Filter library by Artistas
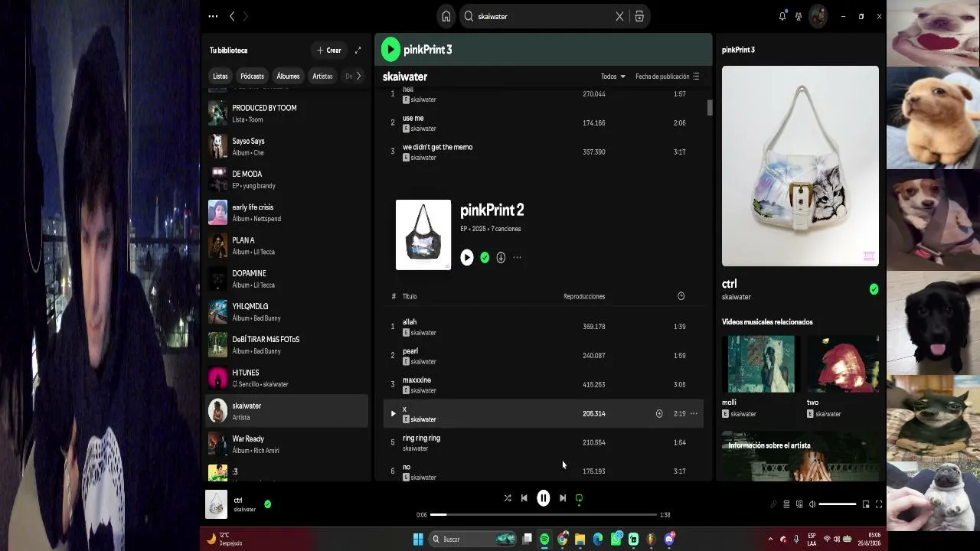This screenshot has width=980, height=551. click(x=322, y=77)
